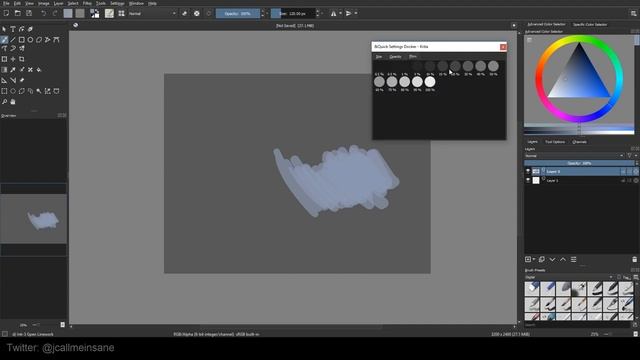640x360 pixels.
Task: Open the Settings menu
Action: pyautogui.click(x=117, y=3)
